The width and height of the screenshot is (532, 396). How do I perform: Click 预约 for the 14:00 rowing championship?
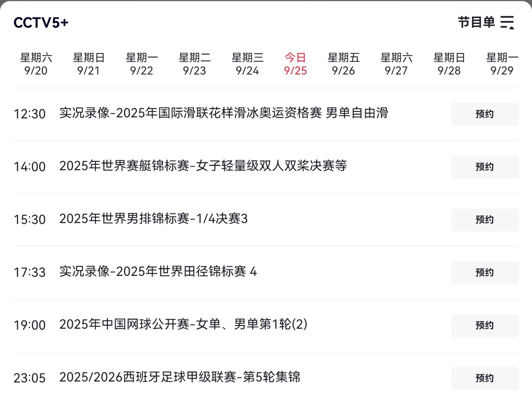click(484, 167)
